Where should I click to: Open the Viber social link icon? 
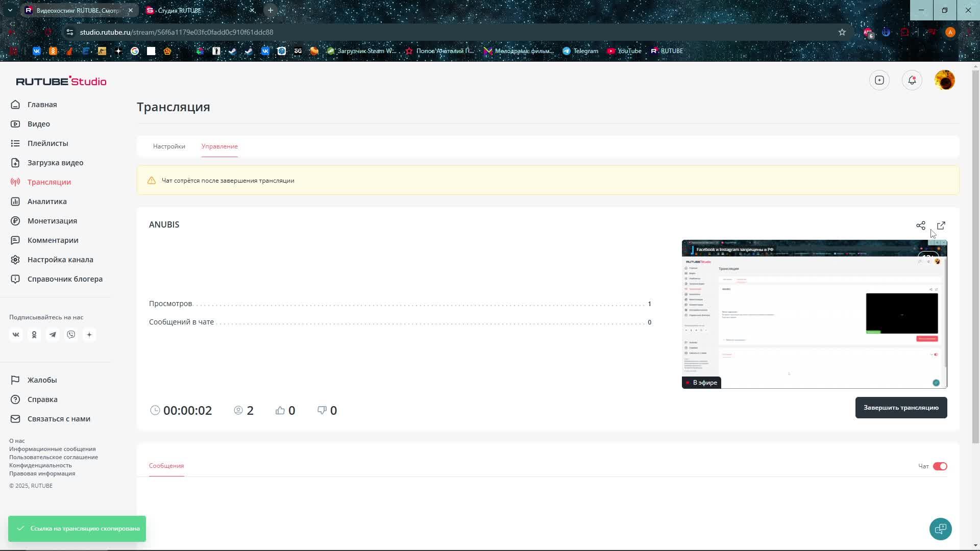click(71, 335)
